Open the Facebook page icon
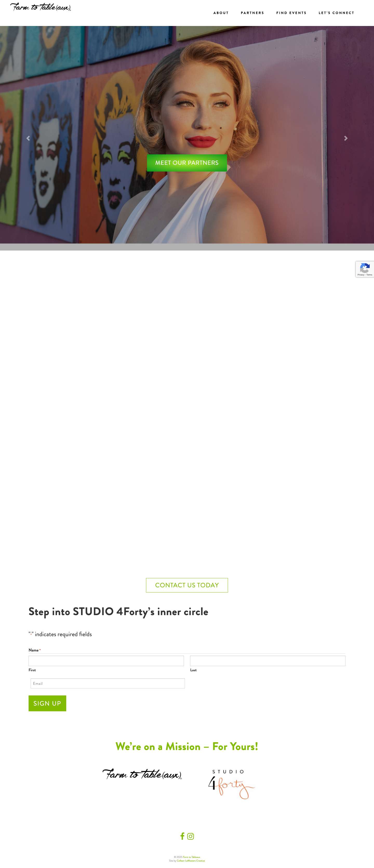 pyautogui.click(x=183, y=836)
